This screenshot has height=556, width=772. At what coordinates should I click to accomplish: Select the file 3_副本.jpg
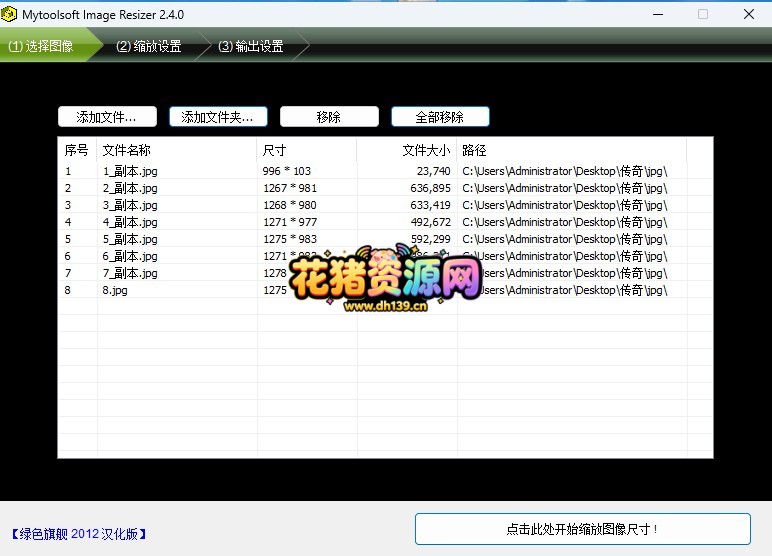pyautogui.click(x=130, y=205)
